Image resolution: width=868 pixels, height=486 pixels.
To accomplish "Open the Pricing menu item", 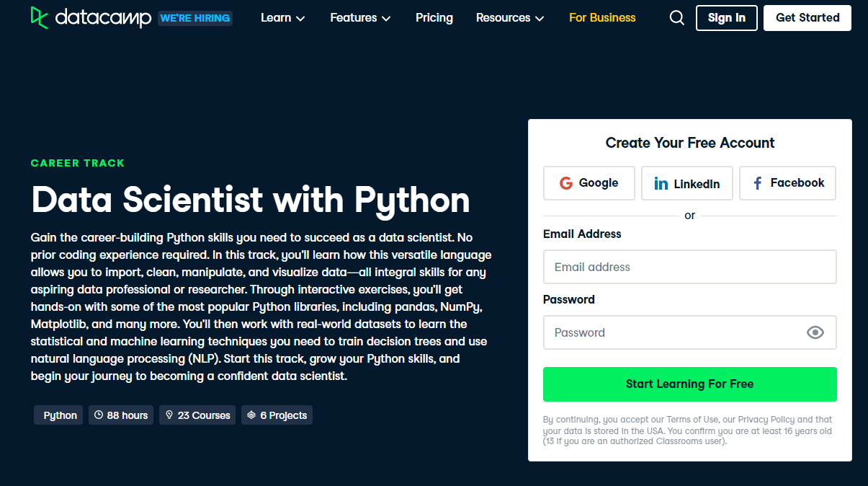I will pos(434,18).
